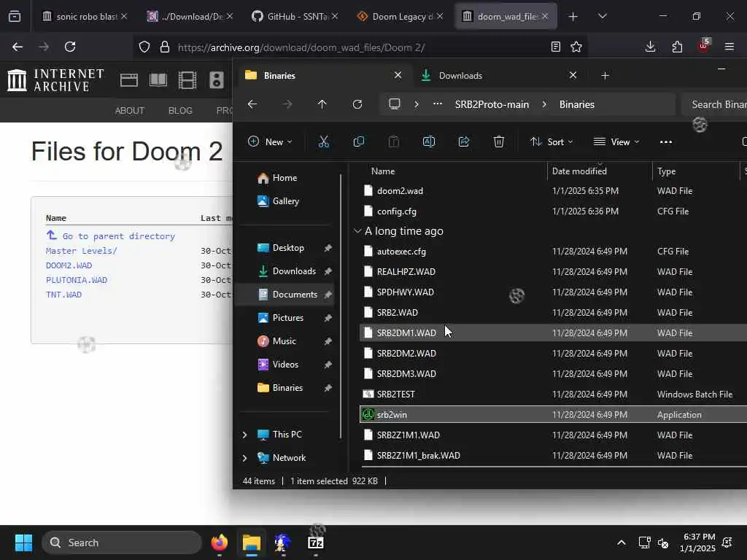Collapse the 'A long time ago' group

pos(357,231)
